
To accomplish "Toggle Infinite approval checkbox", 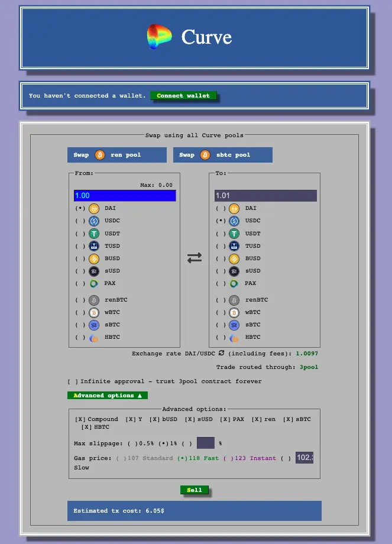I will point(73,381).
